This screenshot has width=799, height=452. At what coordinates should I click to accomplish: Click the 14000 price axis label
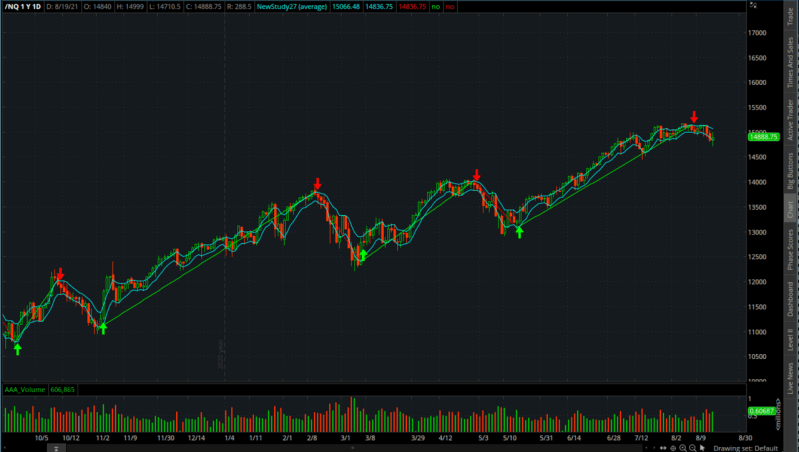(757, 182)
